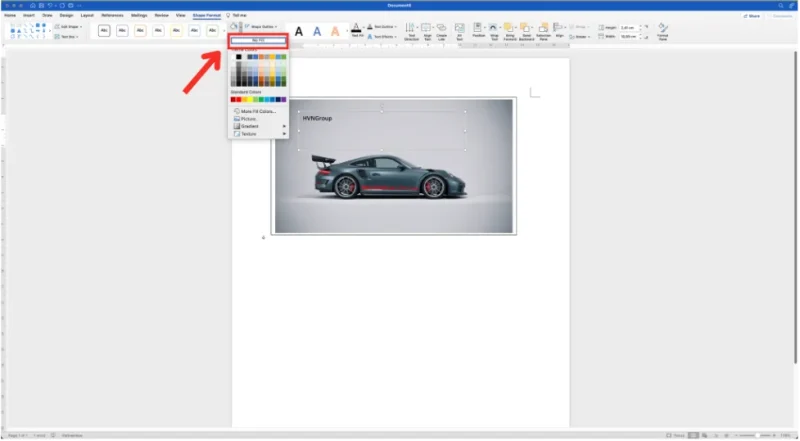Open the Layout ribbon tab
Screen dimensions: 800x441
(87, 15)
